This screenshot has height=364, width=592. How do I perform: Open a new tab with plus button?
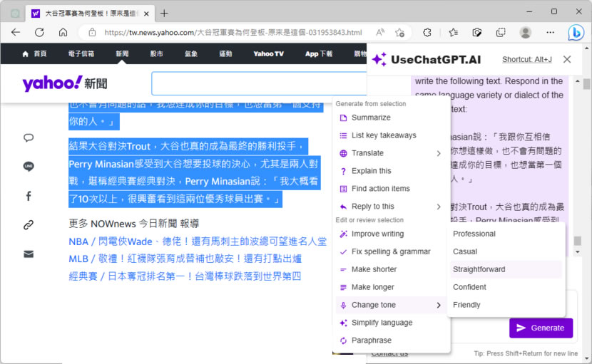[164, 14]
